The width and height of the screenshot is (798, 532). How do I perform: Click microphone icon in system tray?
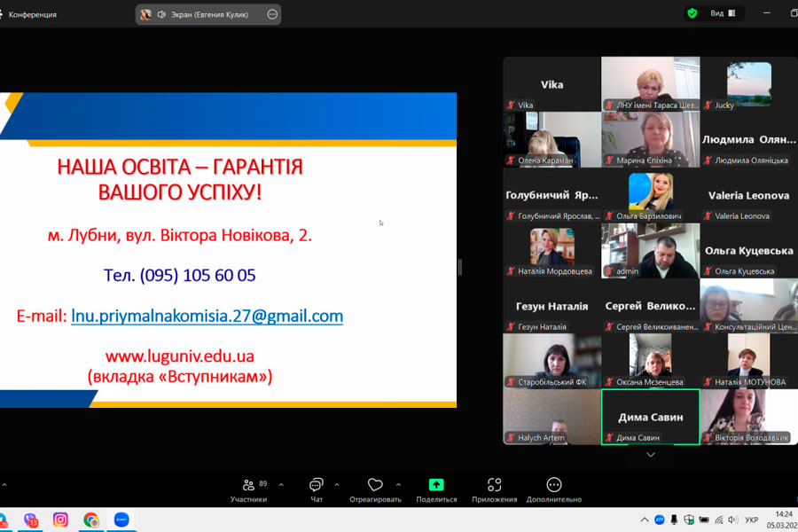click(674, 520)
